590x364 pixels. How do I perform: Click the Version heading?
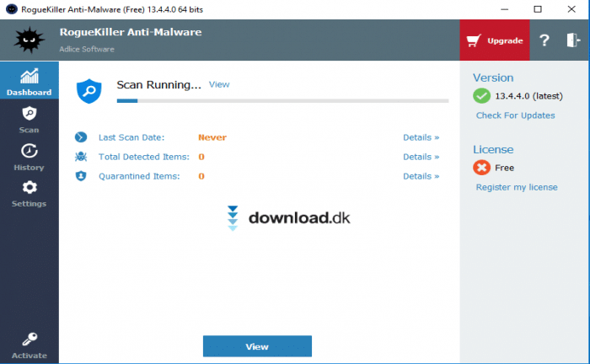[493, 78]
